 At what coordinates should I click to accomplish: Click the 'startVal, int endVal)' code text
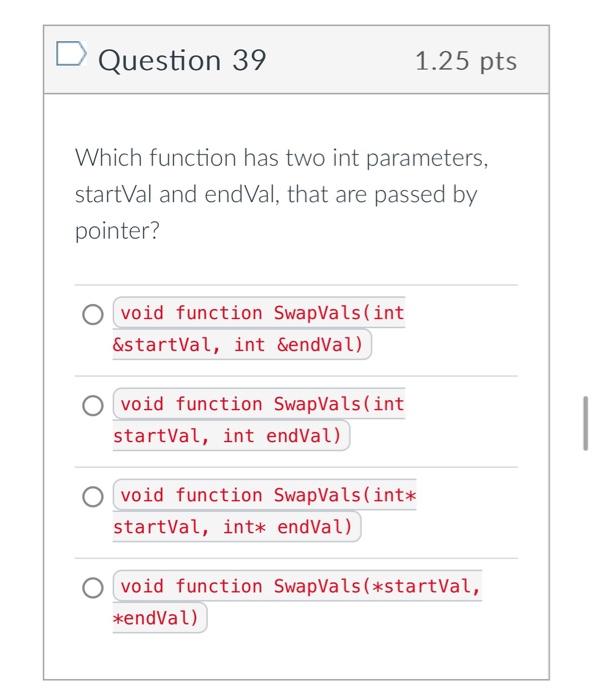point(227,436)
